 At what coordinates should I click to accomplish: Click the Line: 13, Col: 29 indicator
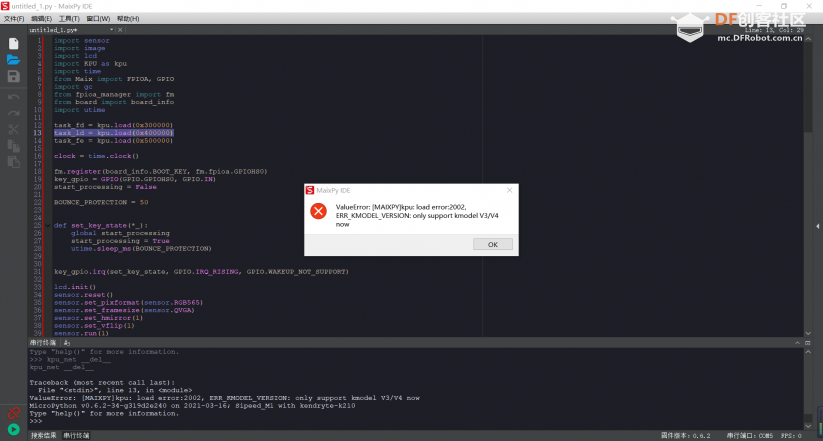pyautogui.click(x=774, y=30)
